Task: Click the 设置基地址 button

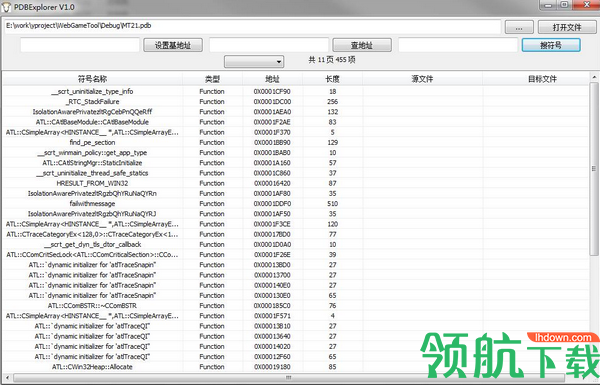Action: 173,45
